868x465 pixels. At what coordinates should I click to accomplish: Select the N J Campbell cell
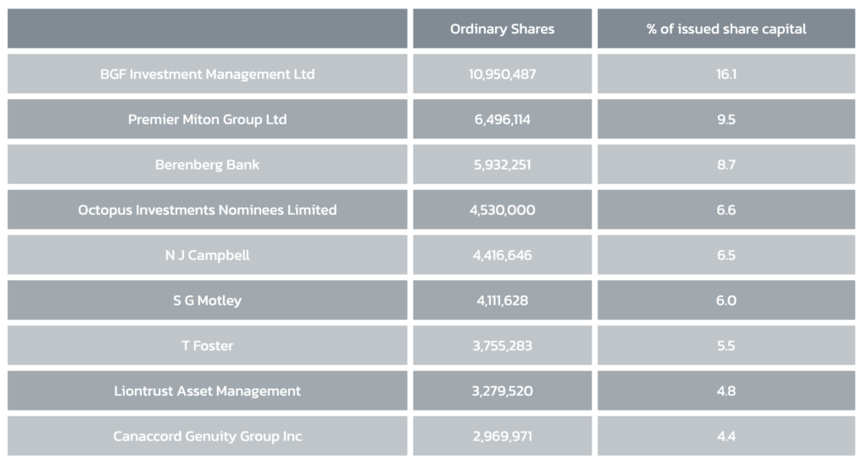(x=207, y=255)
